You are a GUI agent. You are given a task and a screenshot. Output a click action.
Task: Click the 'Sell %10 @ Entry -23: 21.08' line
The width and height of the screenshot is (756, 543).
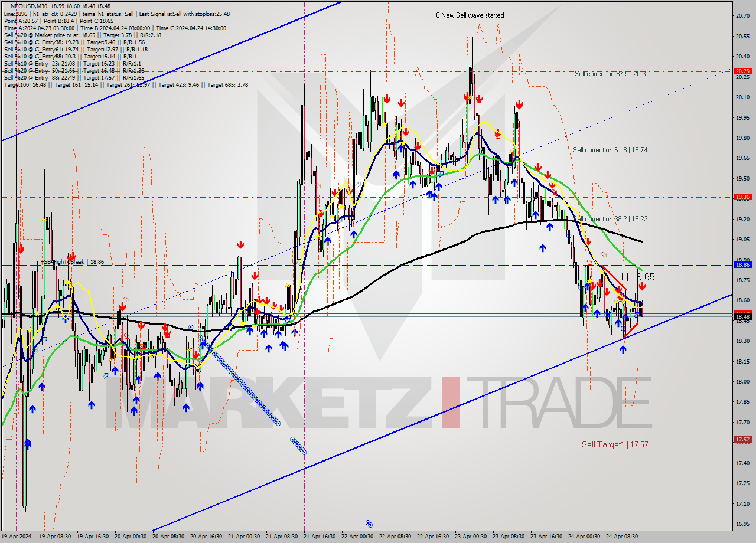pos(40,63)
